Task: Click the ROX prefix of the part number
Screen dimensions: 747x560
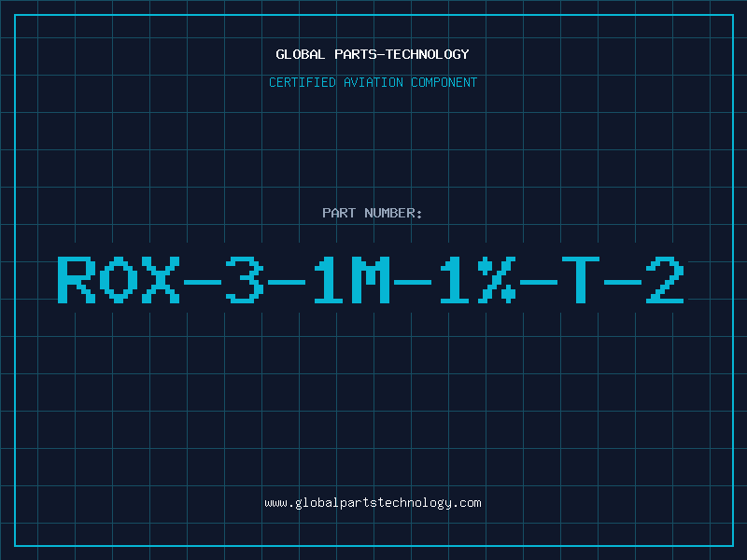Action: [119, 280]
